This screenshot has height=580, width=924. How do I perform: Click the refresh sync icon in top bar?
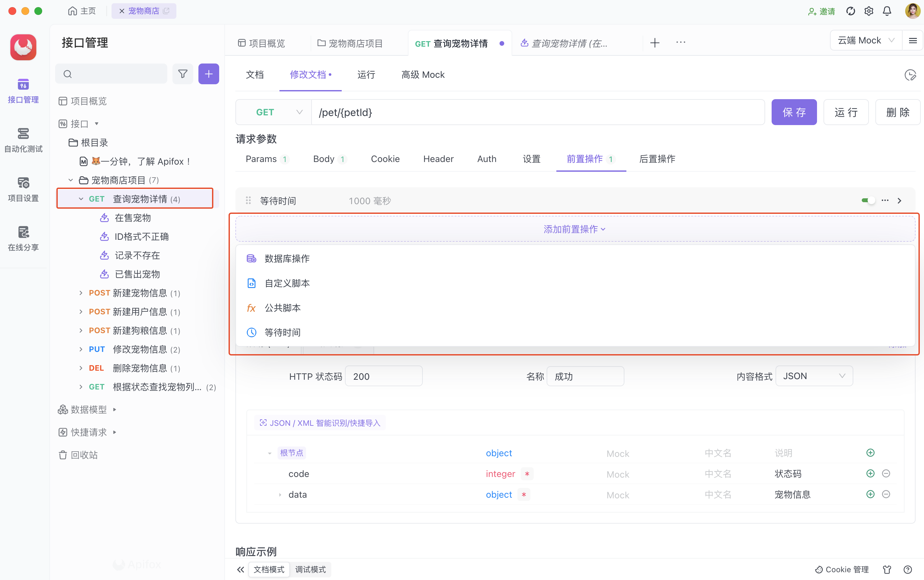tap(850, 11)
